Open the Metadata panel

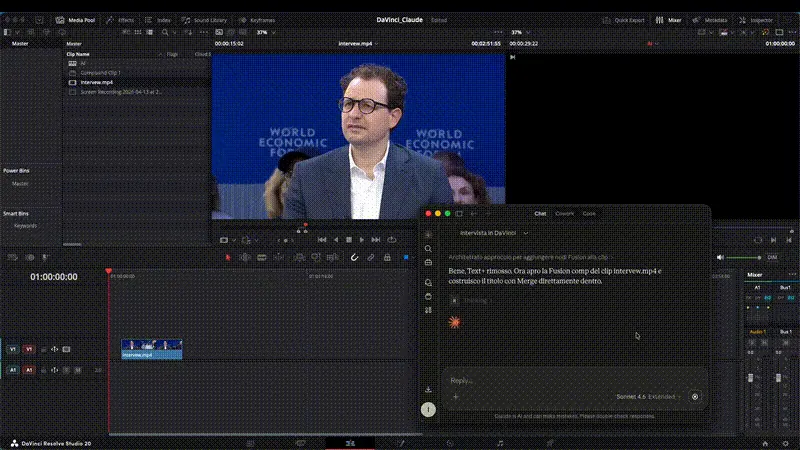(710, 20)
